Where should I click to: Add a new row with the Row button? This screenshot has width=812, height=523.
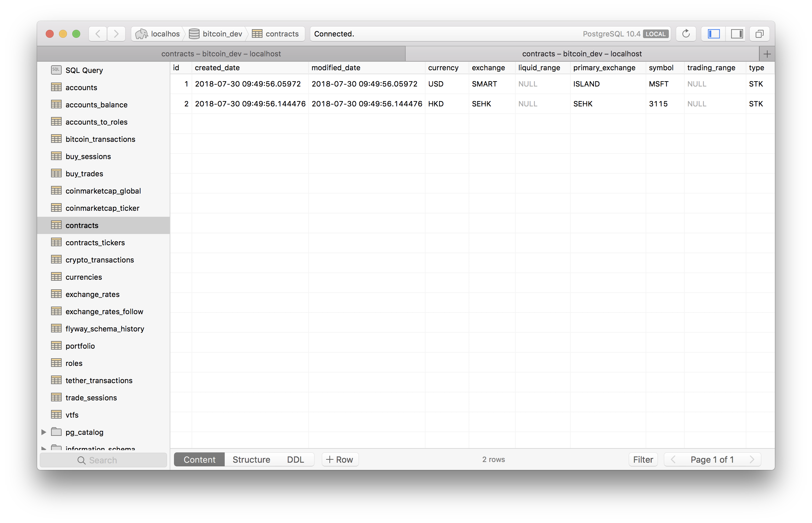tap(340, 459)
